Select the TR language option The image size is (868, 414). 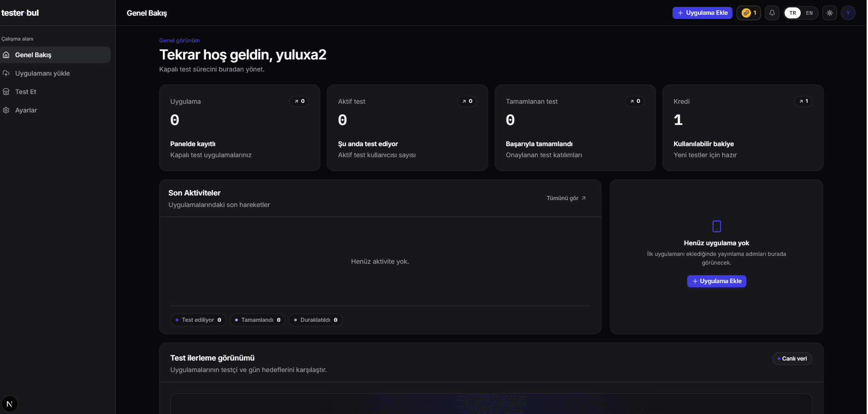click(793, 13)
